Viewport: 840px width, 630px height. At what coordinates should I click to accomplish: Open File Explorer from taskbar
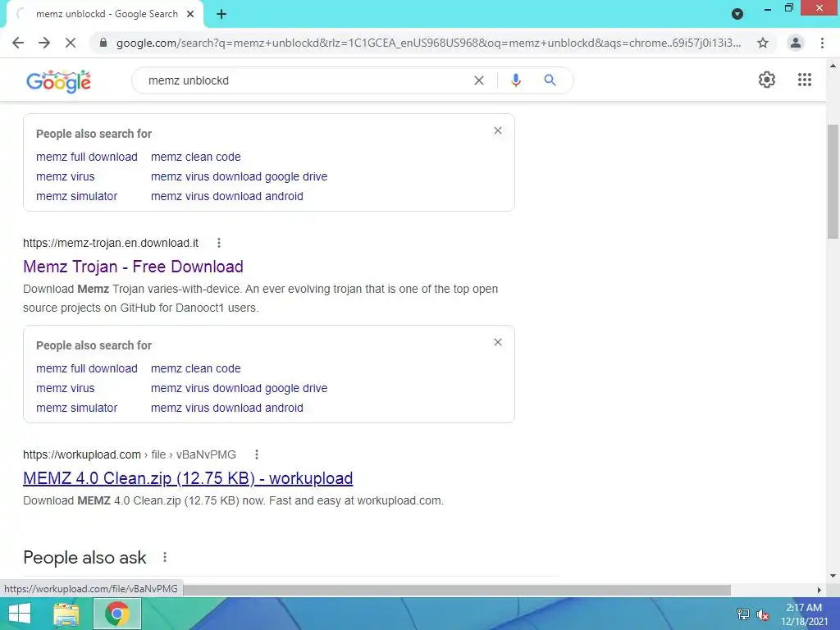coord(66,614)
